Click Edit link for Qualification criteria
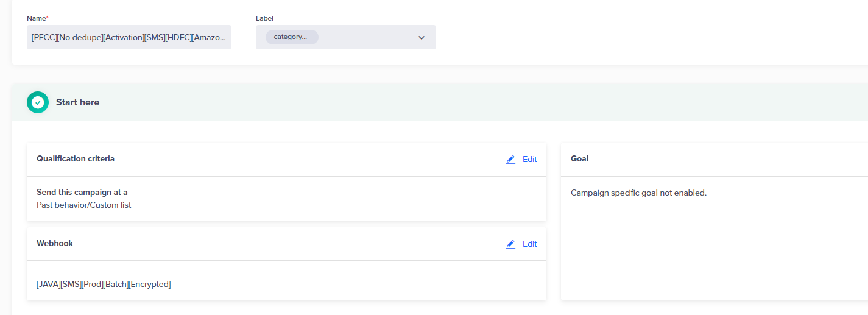The height and width of the screenshot is (315, 868). (x=530, y=160)
